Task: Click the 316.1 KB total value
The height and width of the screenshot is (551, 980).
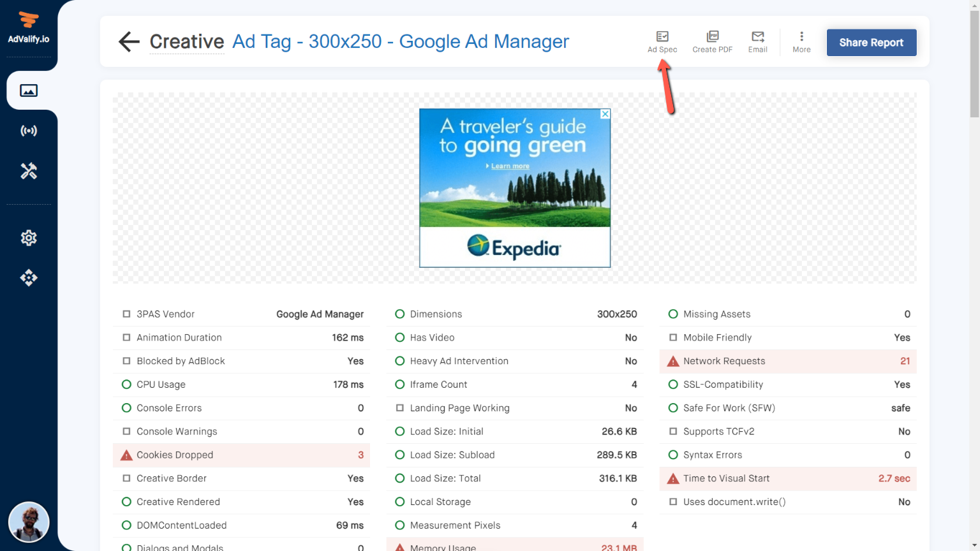Action: tap(618, 478)
